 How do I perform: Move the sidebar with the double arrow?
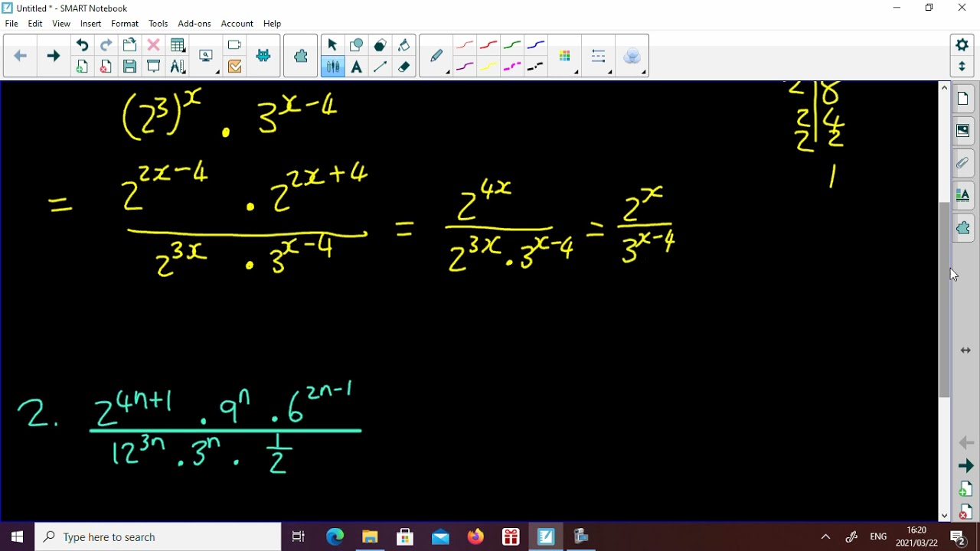point(965,350)
